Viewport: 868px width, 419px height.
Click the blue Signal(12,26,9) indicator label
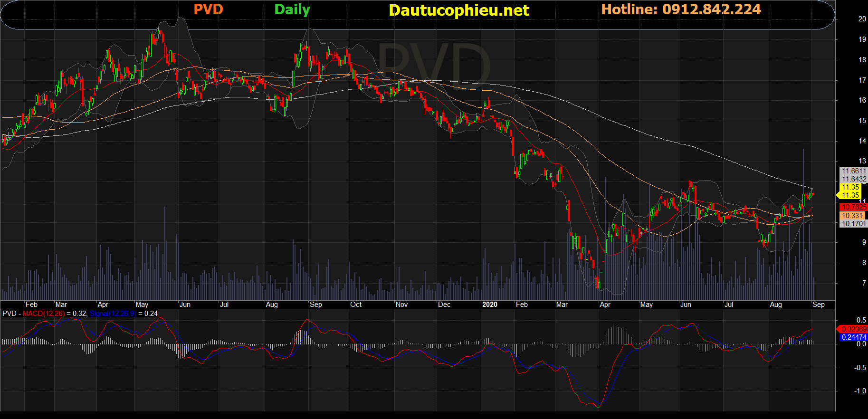click(x=113, y=314)
